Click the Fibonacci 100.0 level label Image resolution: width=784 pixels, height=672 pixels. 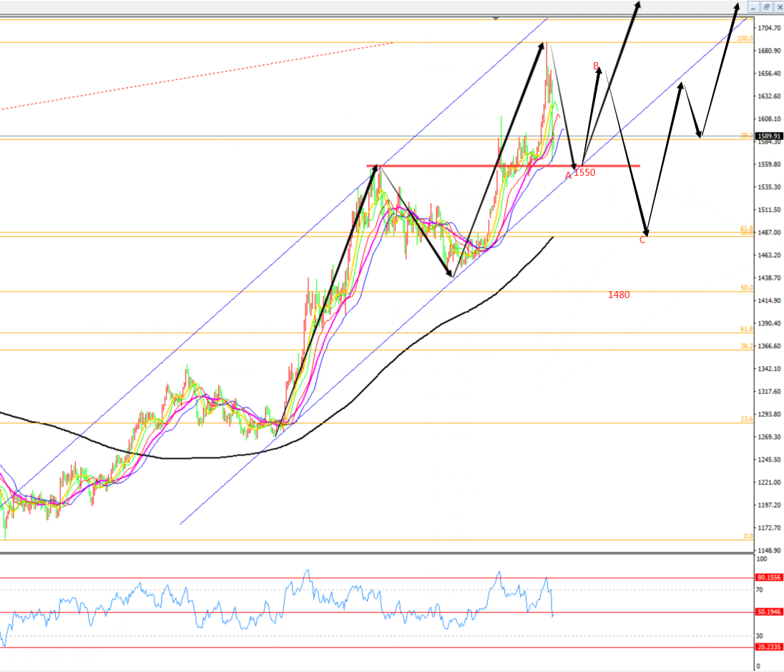(745, 39)
